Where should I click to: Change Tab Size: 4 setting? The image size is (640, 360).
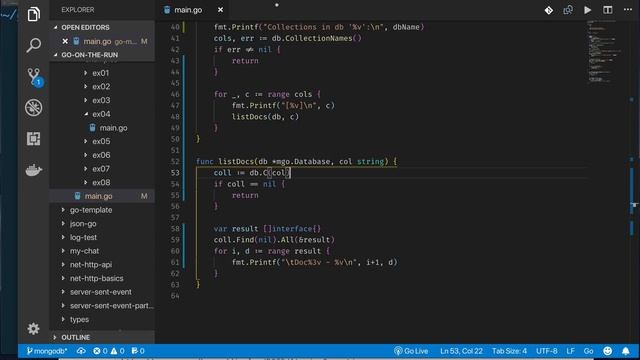509,351
